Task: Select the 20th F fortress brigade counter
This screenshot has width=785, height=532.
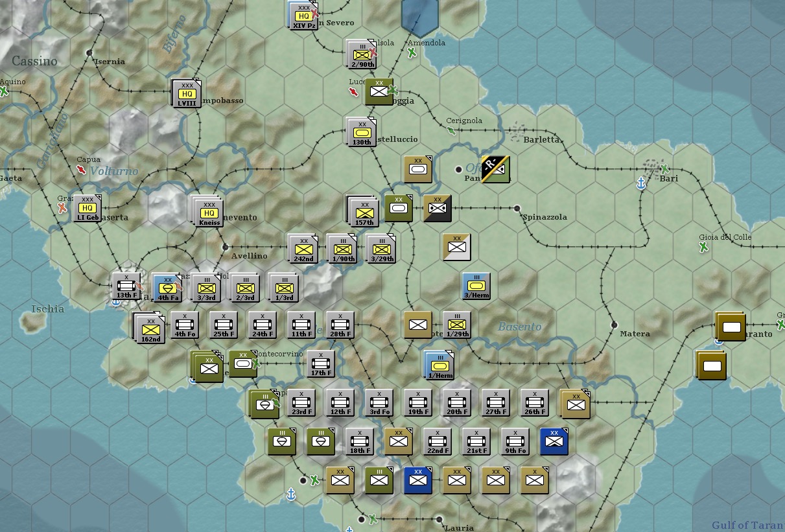Action: (458, 403)
